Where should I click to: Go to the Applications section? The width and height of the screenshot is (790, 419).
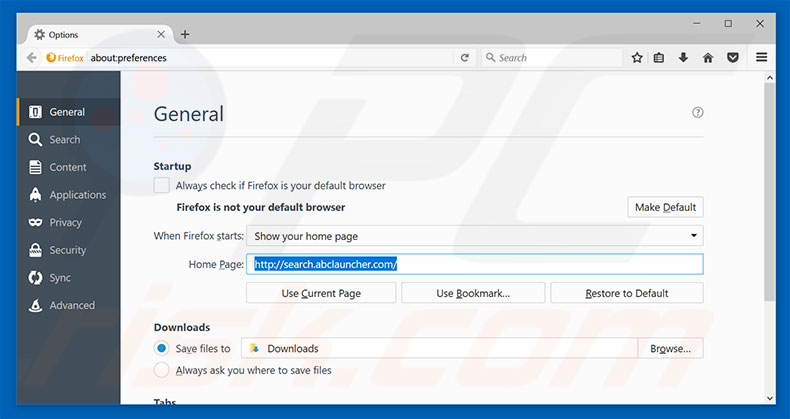[68, 194]
